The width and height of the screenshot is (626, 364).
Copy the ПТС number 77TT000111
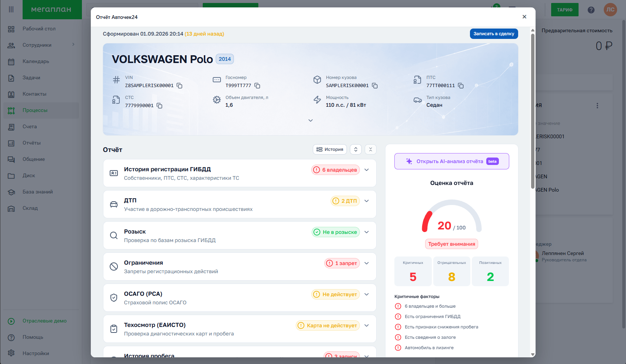461,86
